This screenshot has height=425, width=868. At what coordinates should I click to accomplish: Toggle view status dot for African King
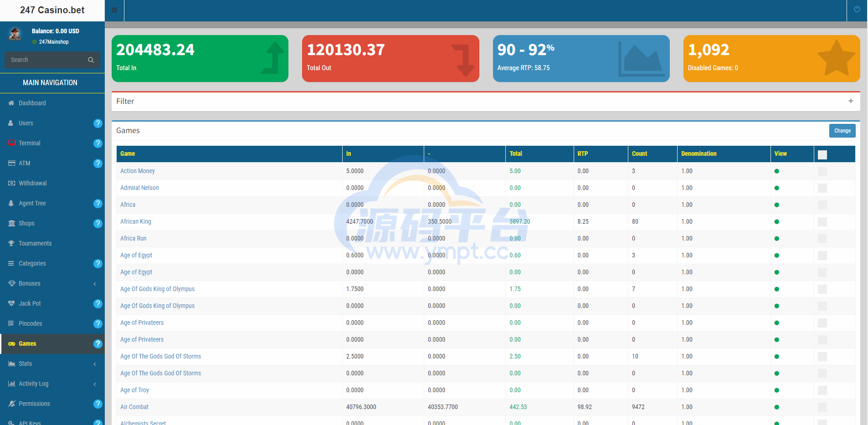777,222
